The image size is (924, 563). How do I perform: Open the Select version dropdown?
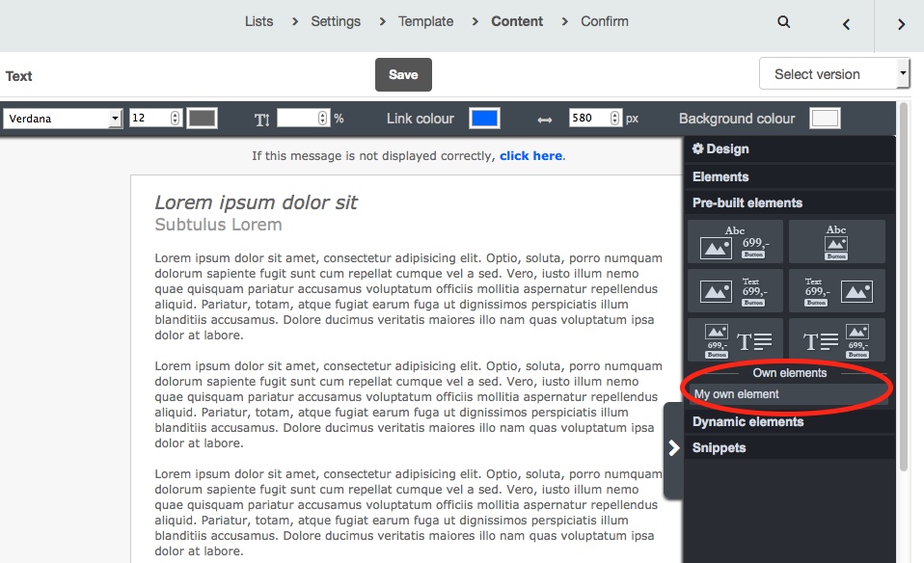click(833, 74)
